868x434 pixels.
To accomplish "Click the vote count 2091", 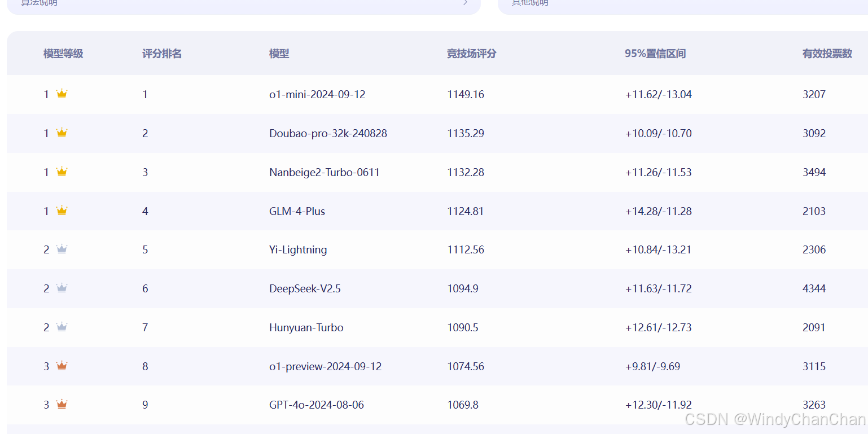I will [814, 327].
